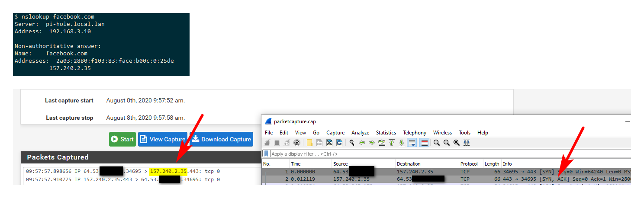Open the Statistics menu
644x198 pixels.
coord(386,133)
